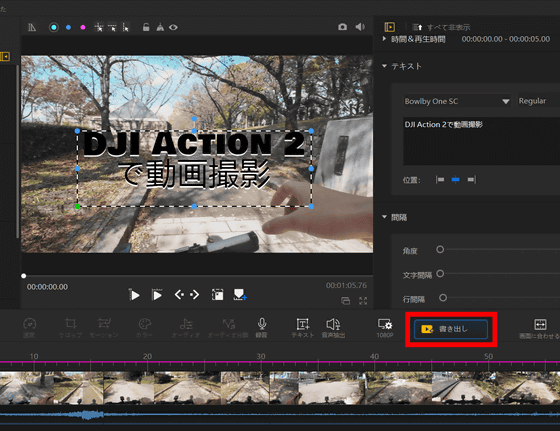560x431 pixels.
Task: Click the timeline ruler at mark 40
Action: 374,356
